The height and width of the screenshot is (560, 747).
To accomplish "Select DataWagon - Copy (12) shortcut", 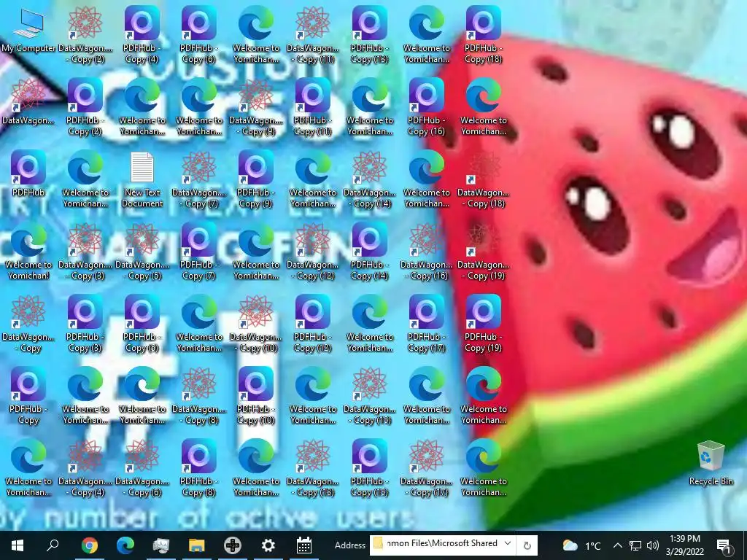I will click(x=312, y=252).
